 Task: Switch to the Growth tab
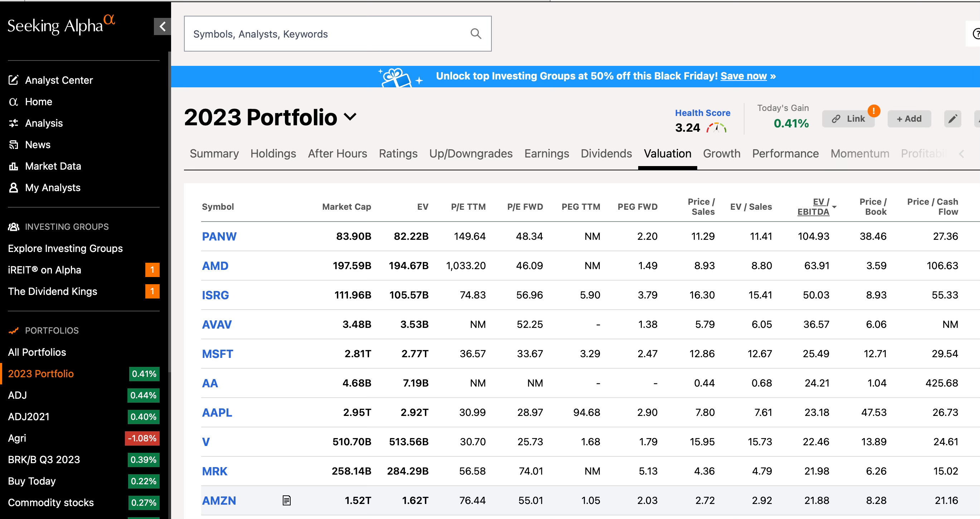pos(721,153)
